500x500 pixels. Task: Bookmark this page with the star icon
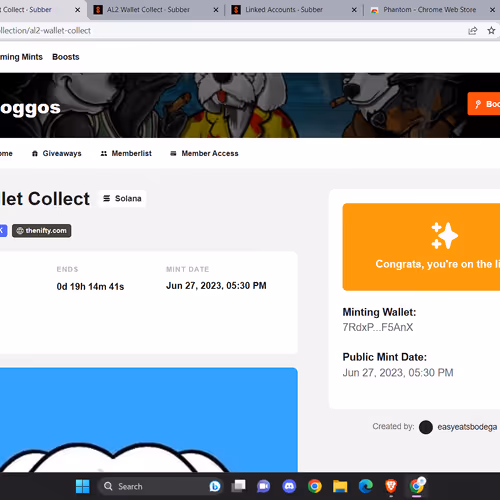coord(491,31)
